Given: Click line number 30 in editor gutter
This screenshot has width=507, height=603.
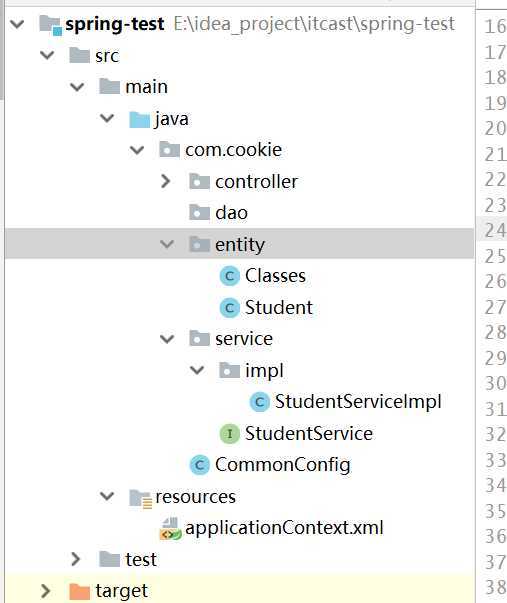Looking at the screenshot, I should click(495, 383).
